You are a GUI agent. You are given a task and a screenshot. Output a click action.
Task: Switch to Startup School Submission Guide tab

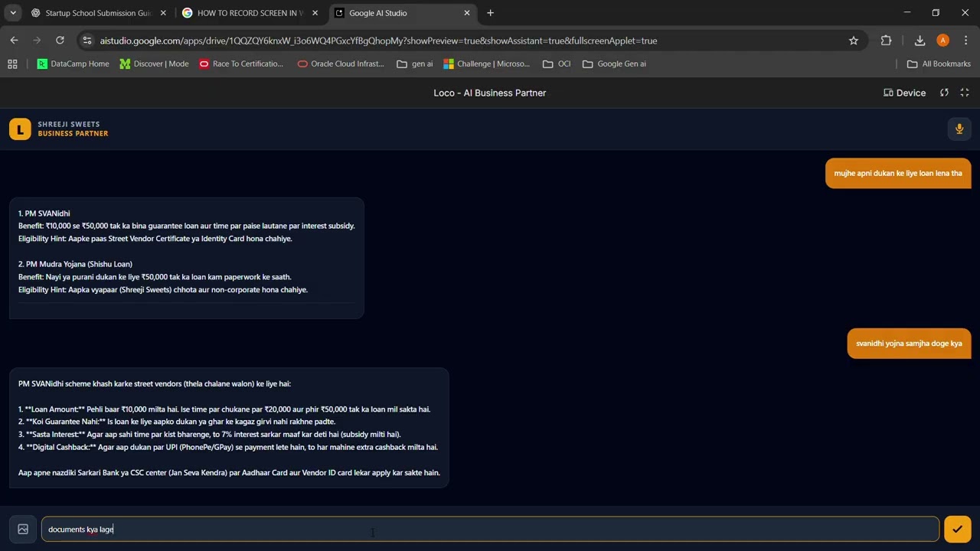(98, 13)
